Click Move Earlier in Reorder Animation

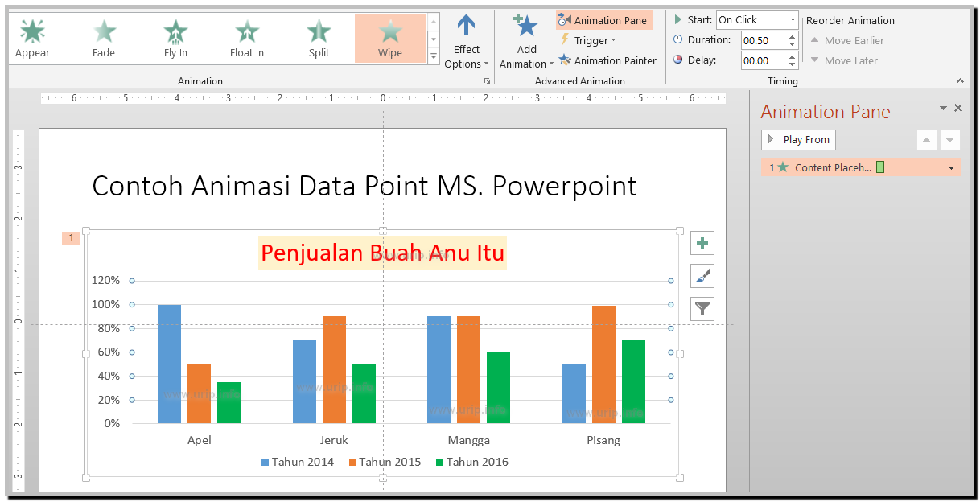(847, 40)
